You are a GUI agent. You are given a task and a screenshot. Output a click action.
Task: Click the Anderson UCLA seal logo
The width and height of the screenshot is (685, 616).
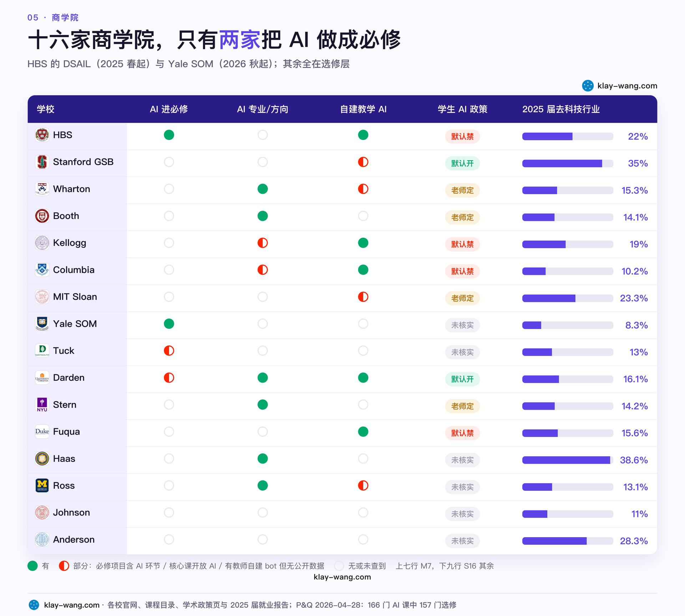pos(42,539)
